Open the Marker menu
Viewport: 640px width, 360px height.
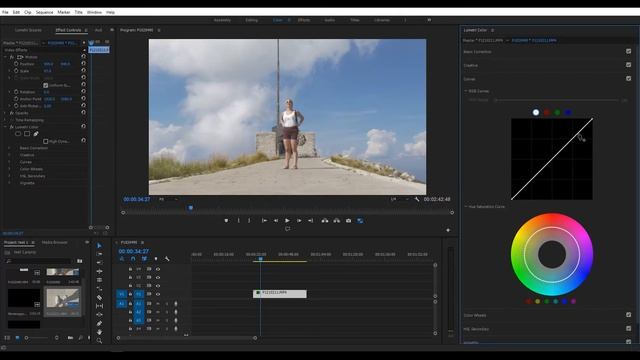click(x=64, y=12)
